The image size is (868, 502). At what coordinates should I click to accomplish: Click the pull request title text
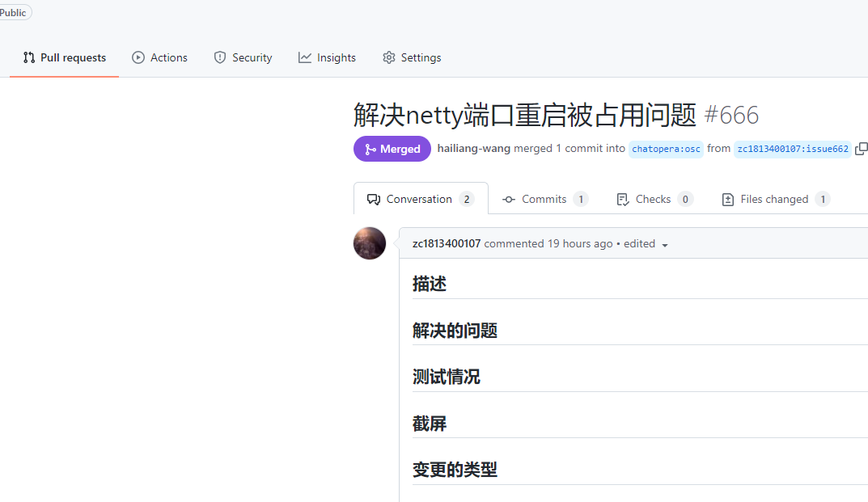point(525,115)
